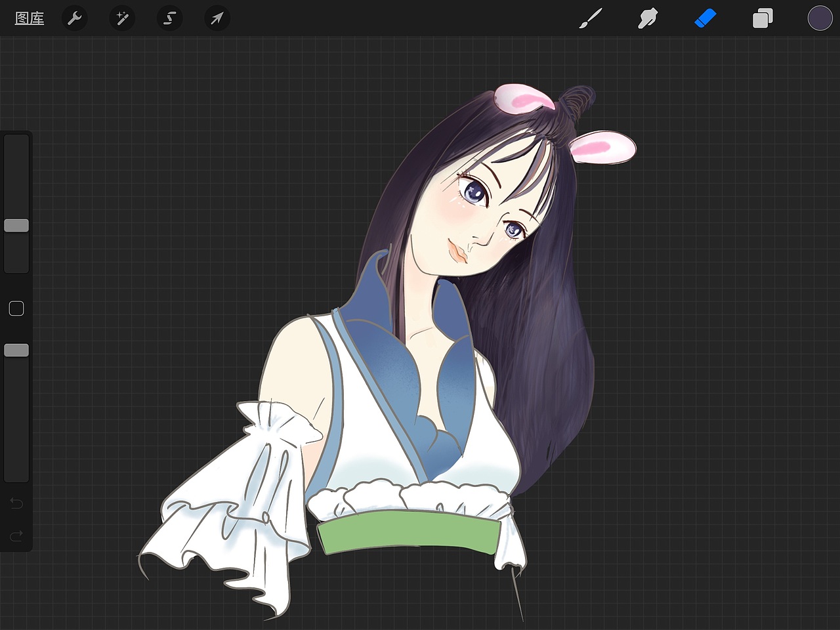Viewport: 840px width, 630px height.
Task: Click the brush size slider handle
Action: (x=16, y=226)
